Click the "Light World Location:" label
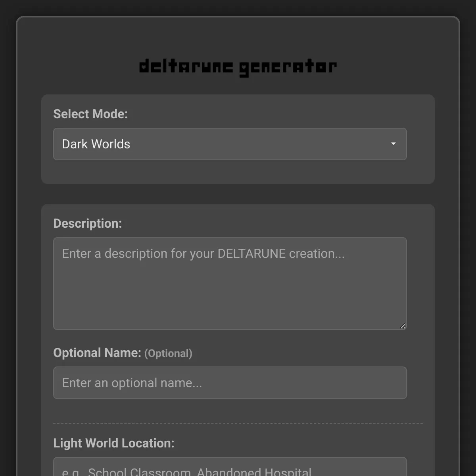 (114, 443)
